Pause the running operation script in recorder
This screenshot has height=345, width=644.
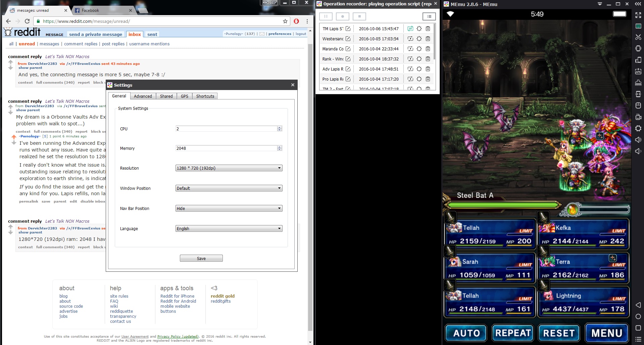(326, 16)
